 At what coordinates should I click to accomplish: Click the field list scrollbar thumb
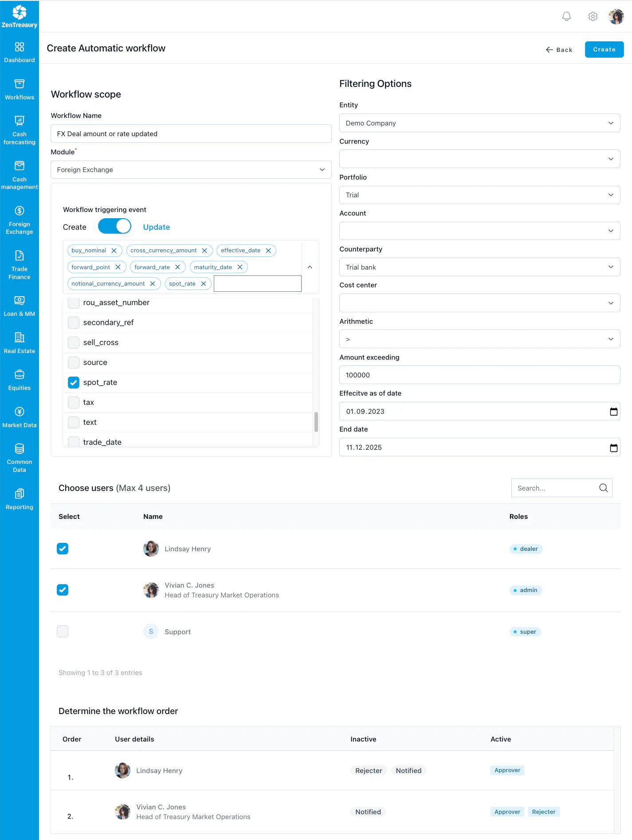(x=316, y=422)
